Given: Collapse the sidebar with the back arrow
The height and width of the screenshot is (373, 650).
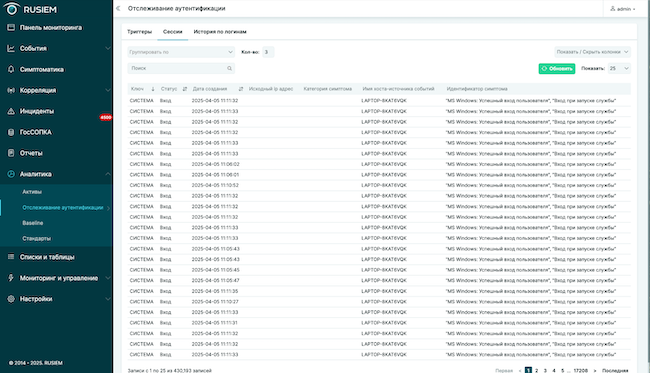Looking at the screenshot, I should [118, 8].
